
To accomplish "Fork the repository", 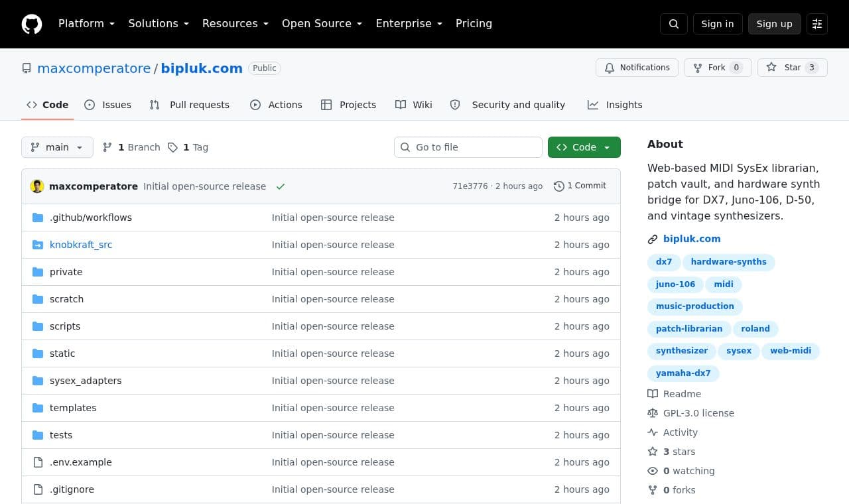I will pos(718,68).
